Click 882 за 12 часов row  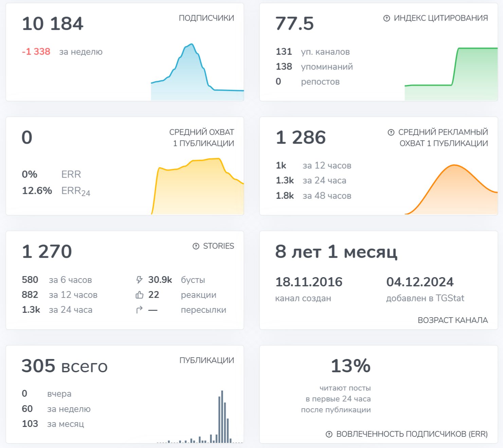(59, 295)
